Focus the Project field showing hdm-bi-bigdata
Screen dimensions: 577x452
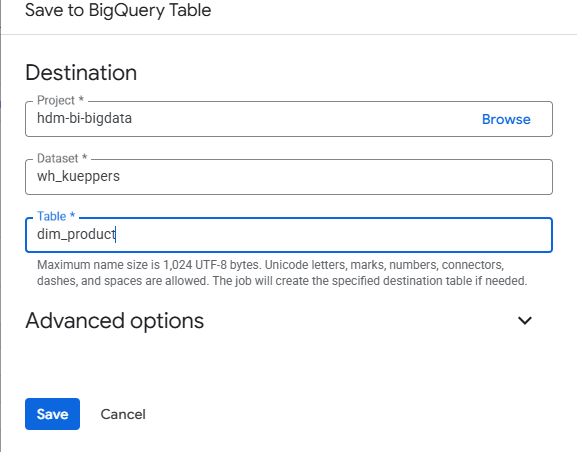[x=289, y=119]
